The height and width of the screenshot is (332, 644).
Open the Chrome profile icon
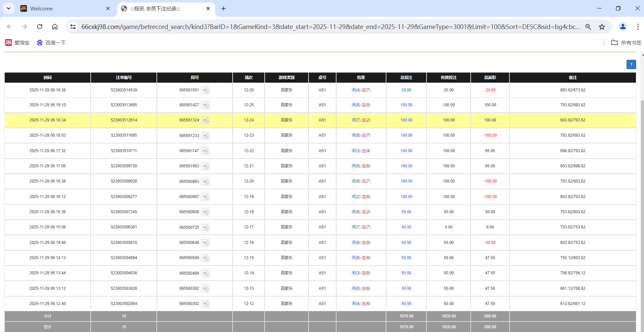[x=622, y=27]
